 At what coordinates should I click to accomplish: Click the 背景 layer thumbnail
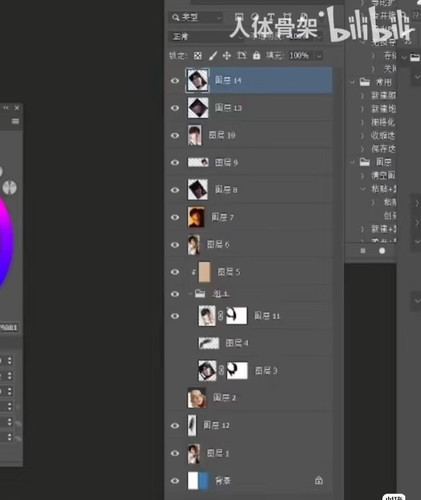pos(198,480)
